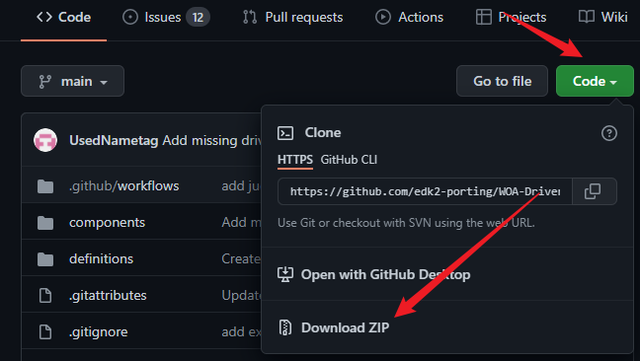The width and height of the screenshot is (640, 361).
Task: Click the Go to file button
Action: [x=502, y=81]
